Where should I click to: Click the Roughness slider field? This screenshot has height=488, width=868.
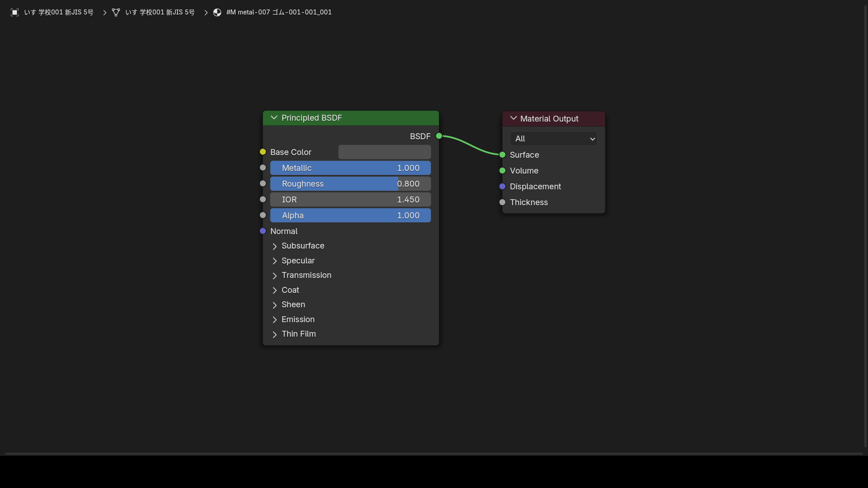click(x=350, y=184)
